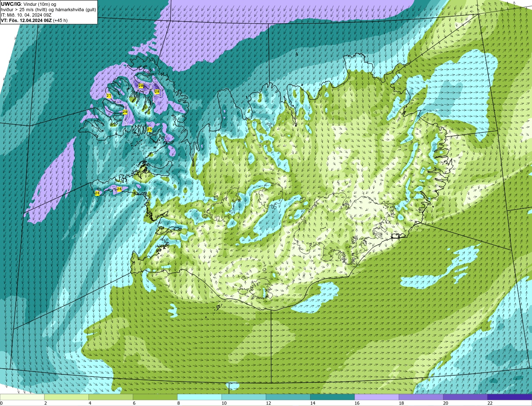532x406 pixels.
Task: Select the 4–6 m/s legend color
Action: [111, 397]
